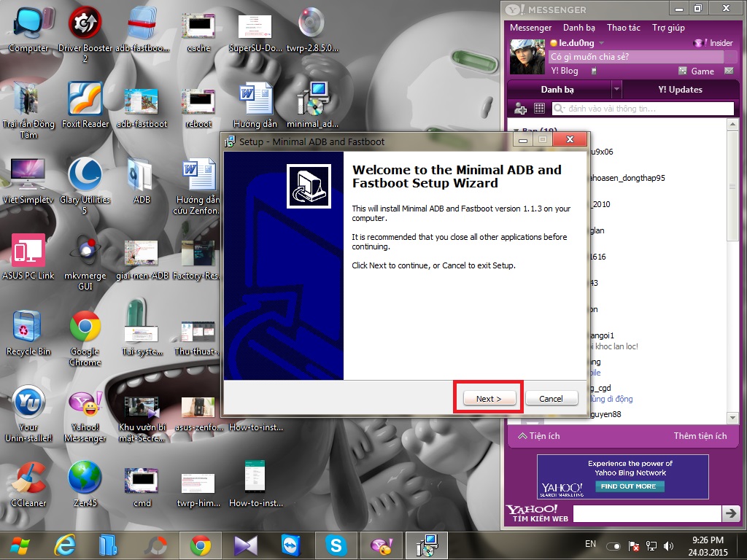Image resolution: width=747 pixels, height=560 pixels.
Task: Click Next in the Setup wizard
Action: tap(489, 399)
